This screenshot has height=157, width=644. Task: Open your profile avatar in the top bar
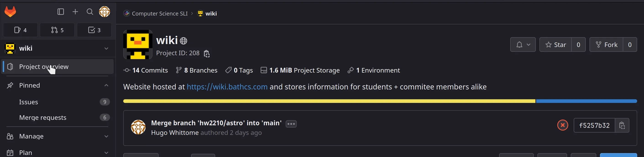104,11
